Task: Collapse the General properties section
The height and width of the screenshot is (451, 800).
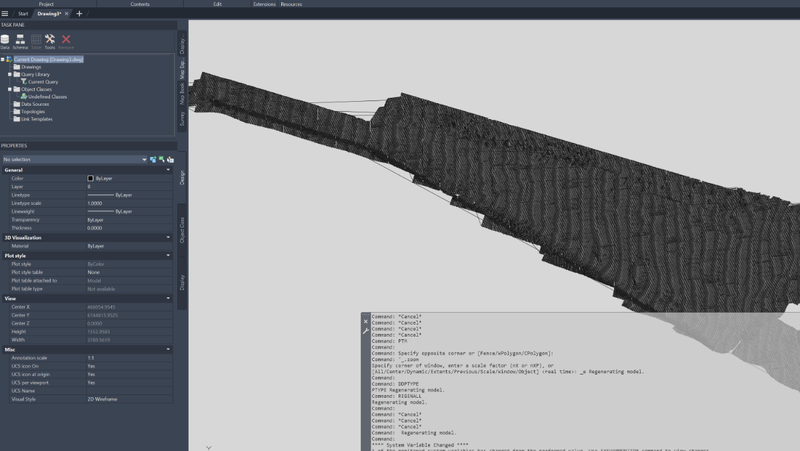Action: click(x=168, y=170)
